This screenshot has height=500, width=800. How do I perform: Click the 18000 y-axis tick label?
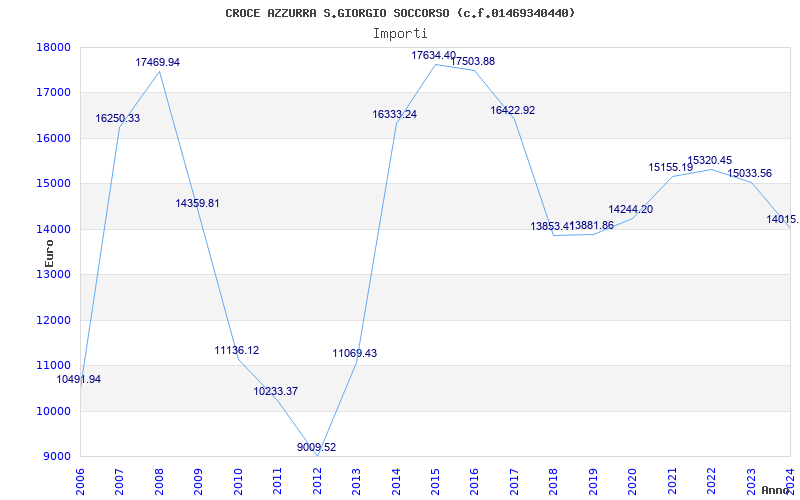click(x=53, y=47)
